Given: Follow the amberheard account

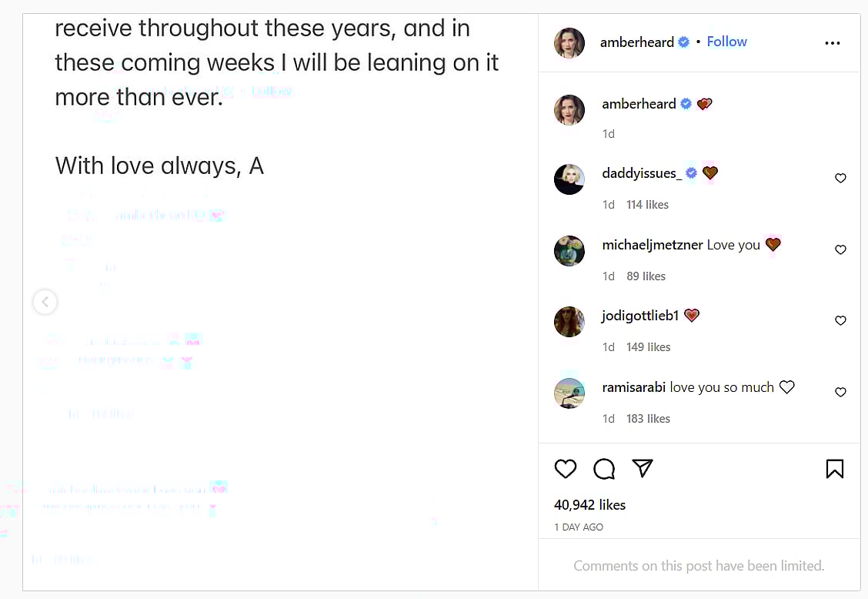Looking at the screenshot, I should [x=726, y=42].
